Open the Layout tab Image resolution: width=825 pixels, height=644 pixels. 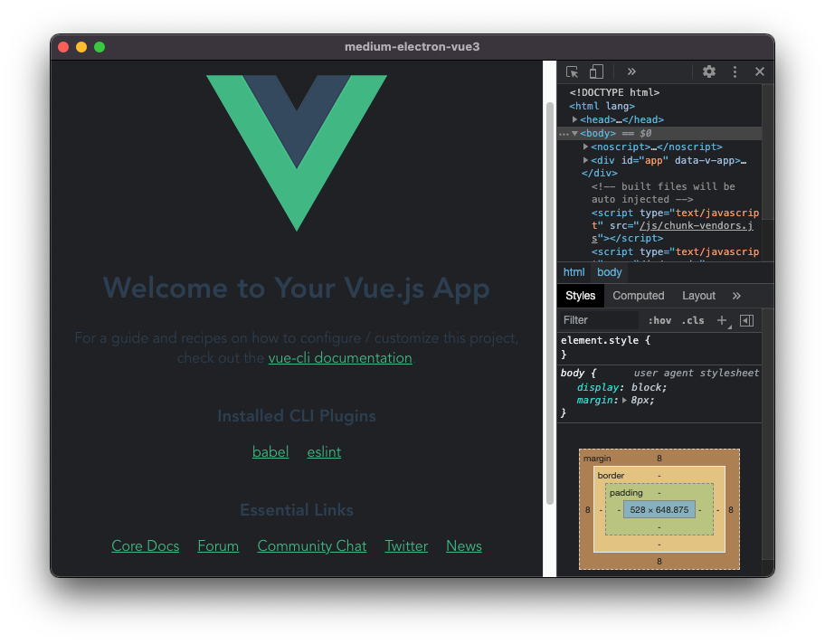[x=698, y=295]
